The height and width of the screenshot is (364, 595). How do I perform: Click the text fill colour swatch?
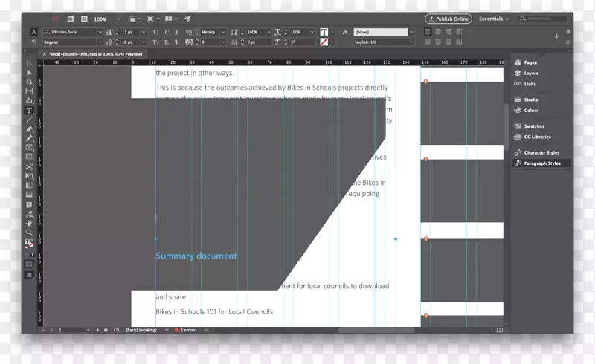(x=324, y=33)
